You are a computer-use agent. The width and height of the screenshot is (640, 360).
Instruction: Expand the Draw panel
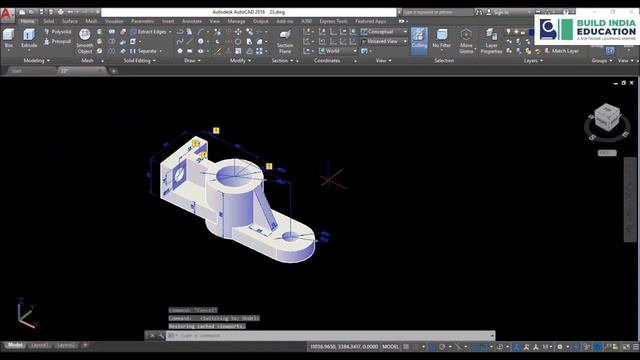[x=192, y=60]
